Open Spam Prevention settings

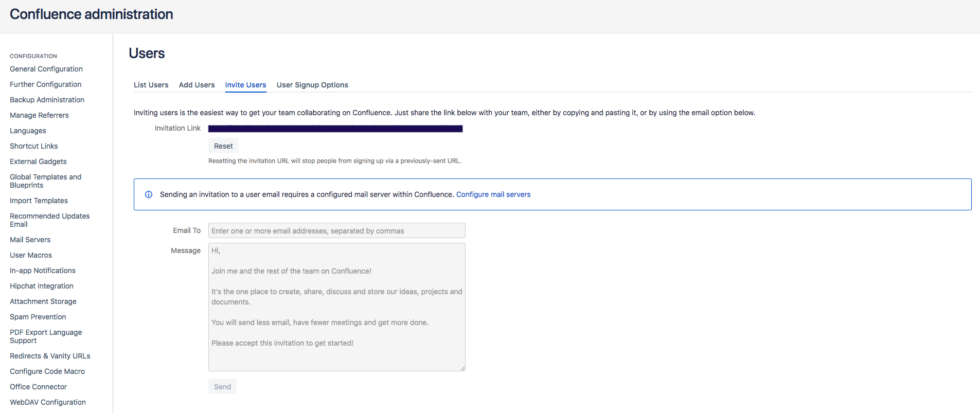coord(38,317)
